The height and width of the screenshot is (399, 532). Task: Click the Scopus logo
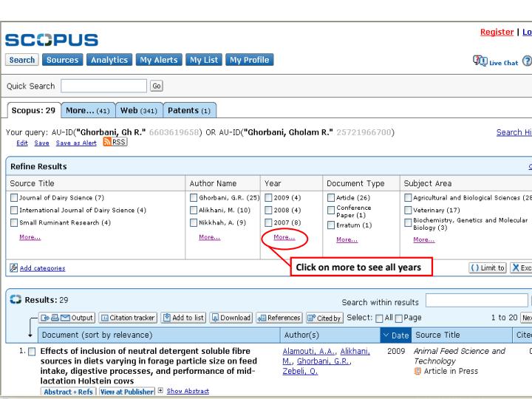(x=52, y=40)
